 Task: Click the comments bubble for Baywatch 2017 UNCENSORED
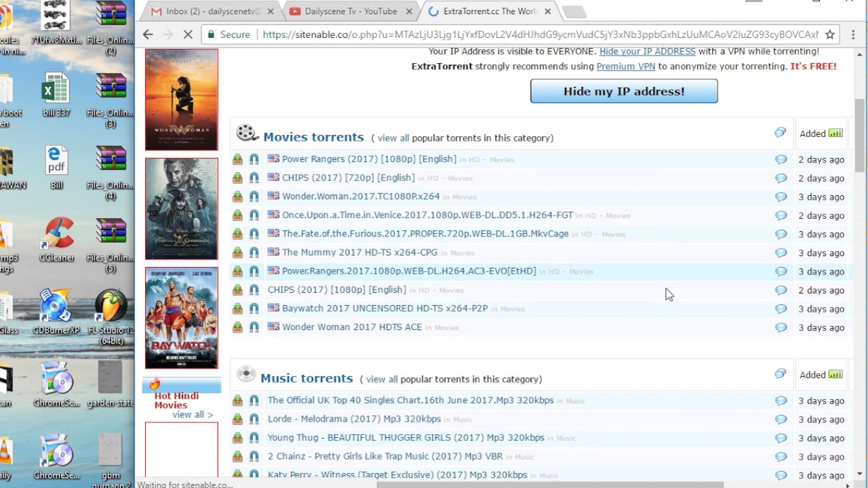(x=781, y=308)
